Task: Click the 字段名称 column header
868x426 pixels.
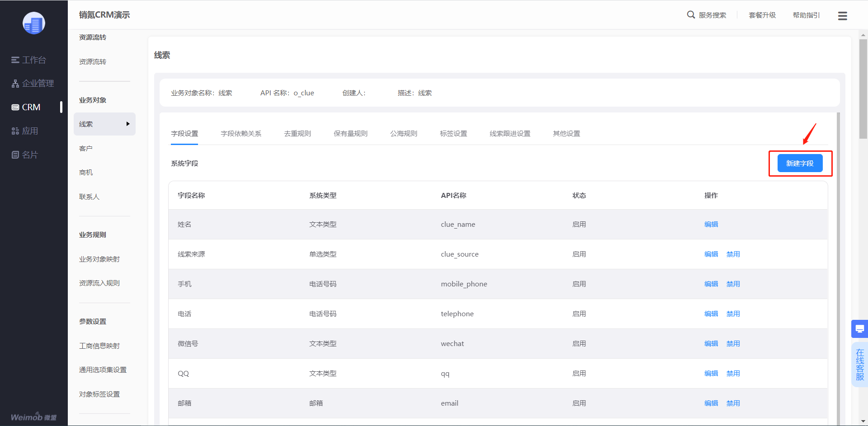Action: tap(191, 195)
